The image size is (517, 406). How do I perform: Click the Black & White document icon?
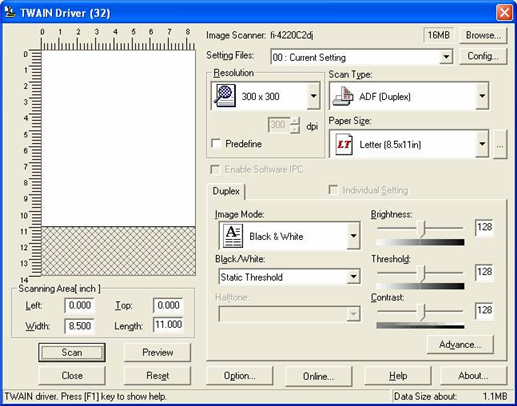pos(233,236)
